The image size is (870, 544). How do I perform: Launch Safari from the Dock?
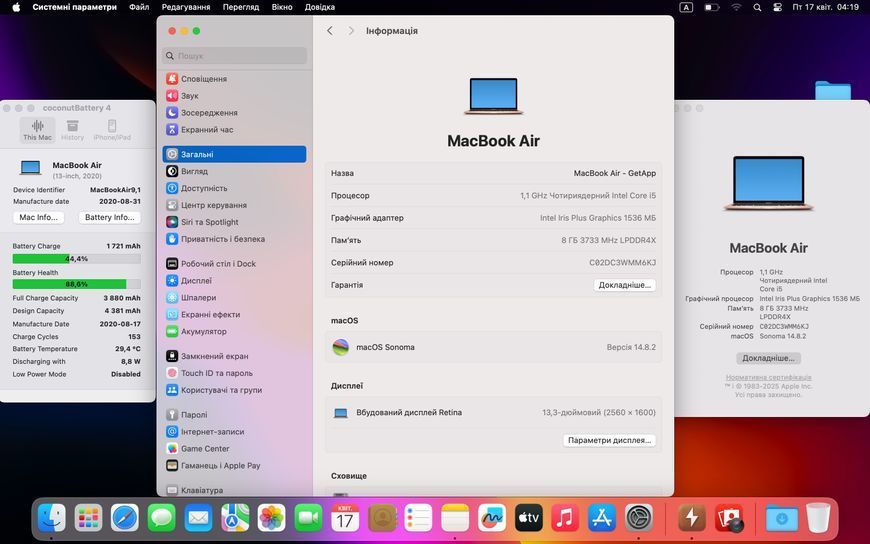click(125, 518)
